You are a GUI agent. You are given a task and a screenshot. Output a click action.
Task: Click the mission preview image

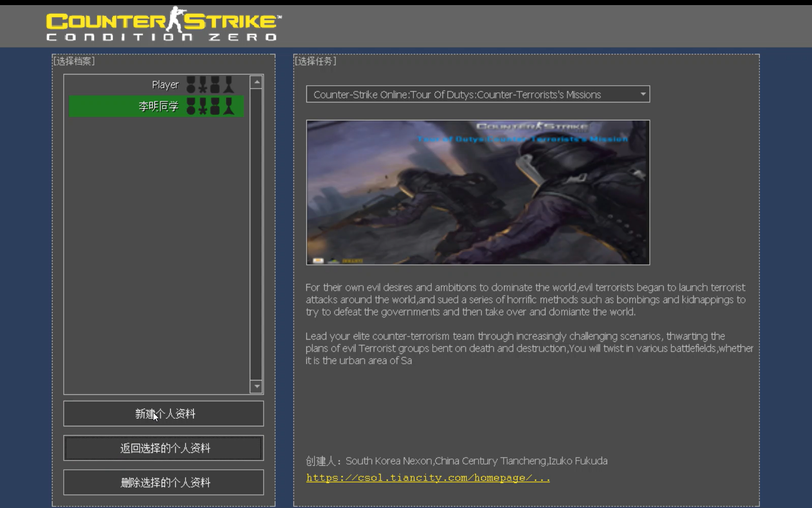pyautogui.click(x=478, y=192)
